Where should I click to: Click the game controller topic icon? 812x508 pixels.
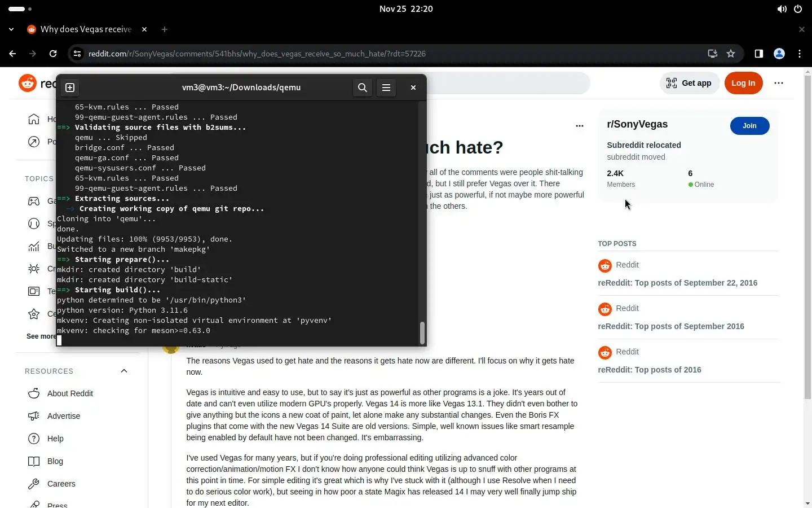coord(34,201)
